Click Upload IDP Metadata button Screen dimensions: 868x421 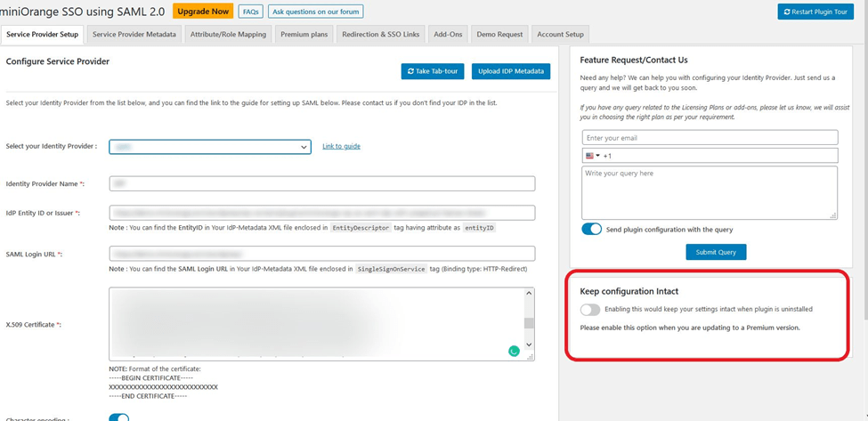coord(511,71)
